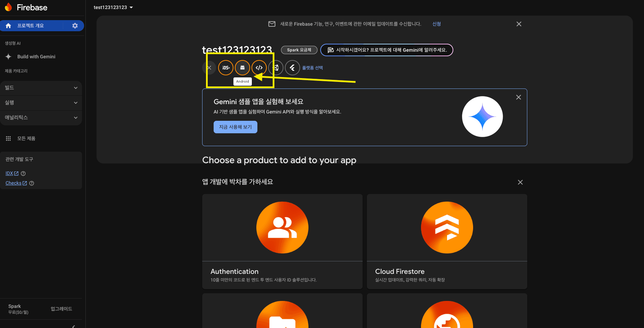Screen dimensions: 644x328
Task: Add an iOS+ app
Action: 226,68
